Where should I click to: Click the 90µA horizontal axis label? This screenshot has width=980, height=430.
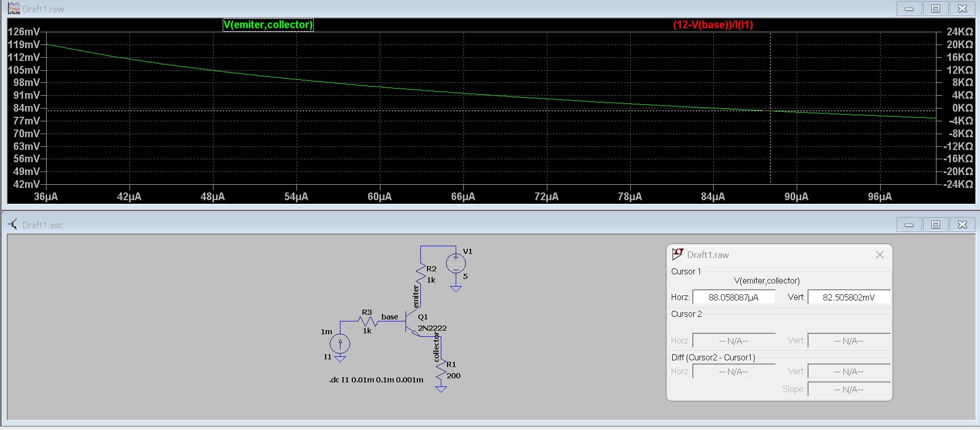coord(797,197)
